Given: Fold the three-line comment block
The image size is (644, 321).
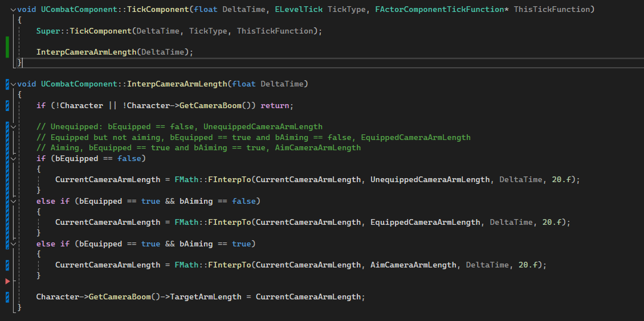Looking at the screenshot, I should pyautogui.click(x=14, y=126).
